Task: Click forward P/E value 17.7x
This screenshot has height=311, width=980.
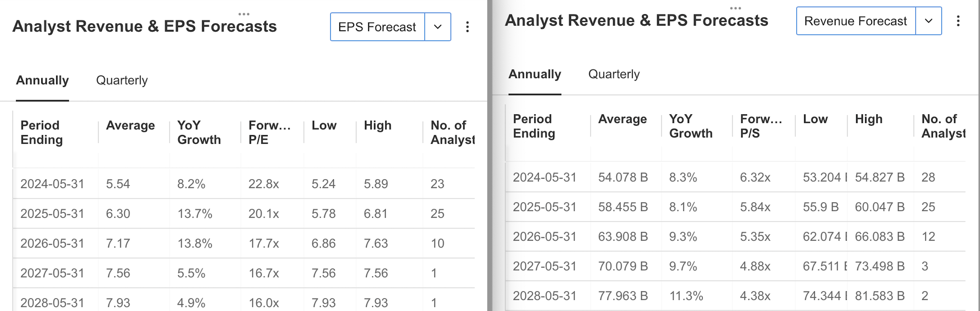Action: 264,243
